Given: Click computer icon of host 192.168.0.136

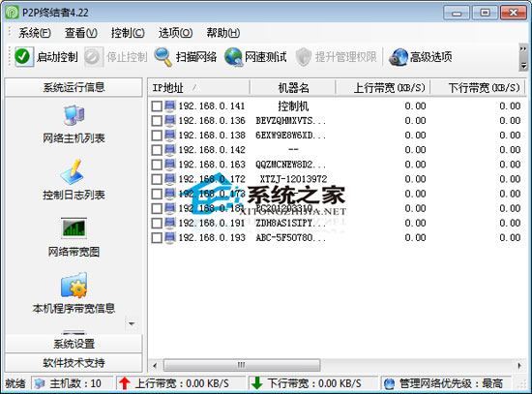Looking at the screenshot, I should [169, 120].
